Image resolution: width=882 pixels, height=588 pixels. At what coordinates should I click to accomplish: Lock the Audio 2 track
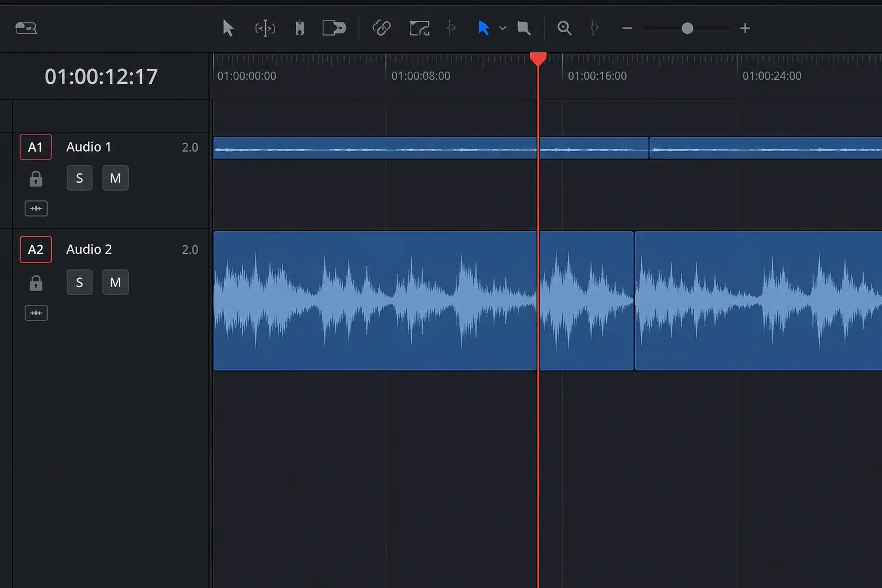[36, 283]
